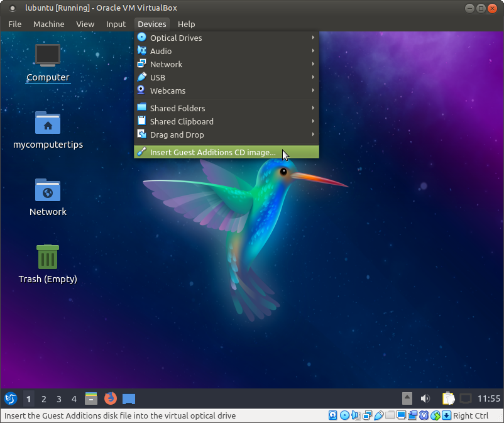Launch Firefox from the panel
This screenshot has height=423, width=504.
pyautogui.click(x=111, y=398)
